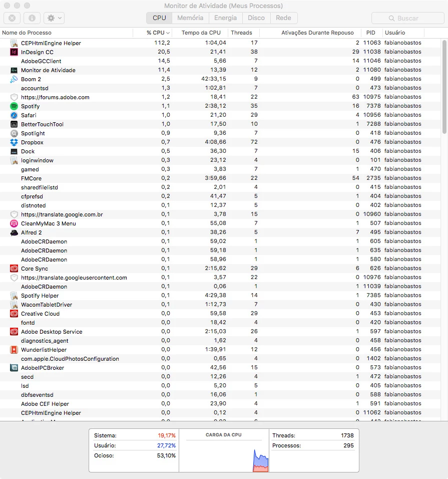
Task: Select AdobeCRDaemon row with PID 11039
Action: click(220, 287)
